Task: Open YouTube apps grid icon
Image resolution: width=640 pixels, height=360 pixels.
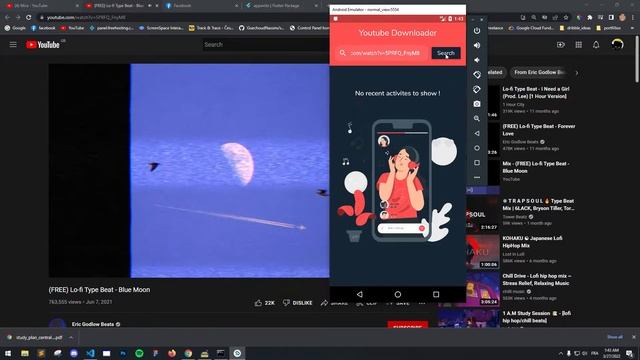Action: pyautogui.click(x=579, y=44)
